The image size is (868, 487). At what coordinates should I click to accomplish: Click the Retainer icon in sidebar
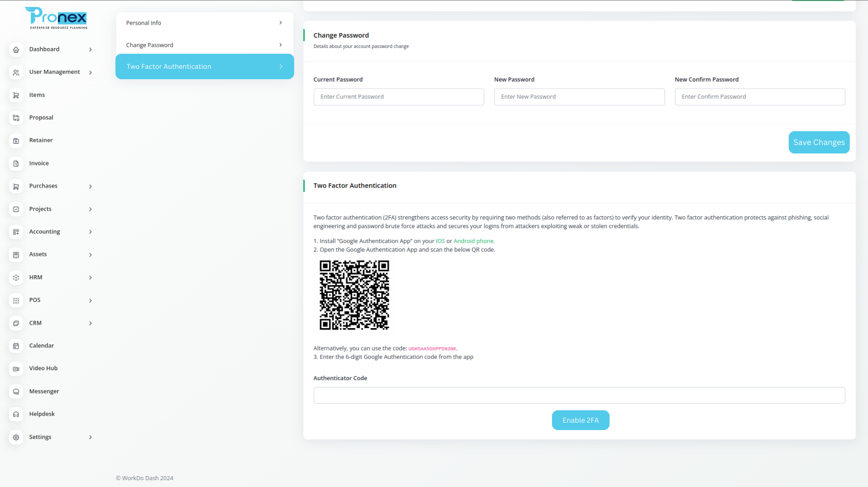(16, 141)
